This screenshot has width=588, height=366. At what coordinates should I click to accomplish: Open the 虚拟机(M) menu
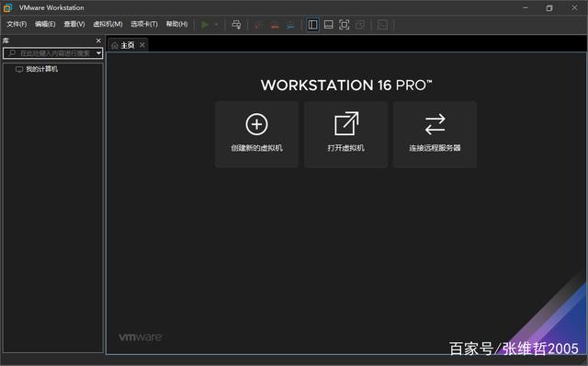107,24
